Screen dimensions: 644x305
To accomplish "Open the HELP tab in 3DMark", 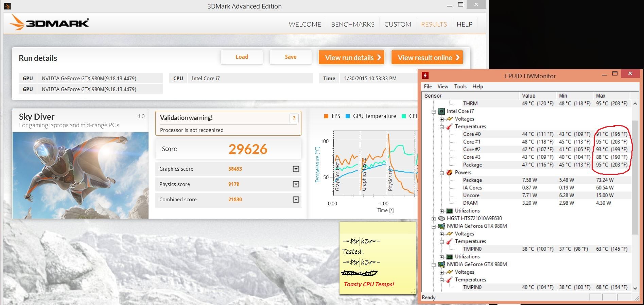I will pos(465,24).
